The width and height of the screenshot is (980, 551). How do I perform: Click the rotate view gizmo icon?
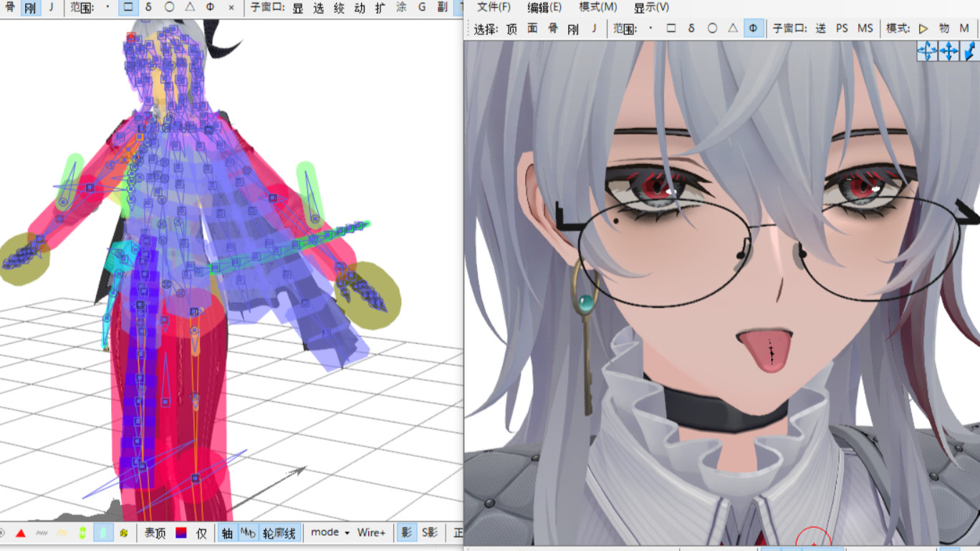click(927, 51)
